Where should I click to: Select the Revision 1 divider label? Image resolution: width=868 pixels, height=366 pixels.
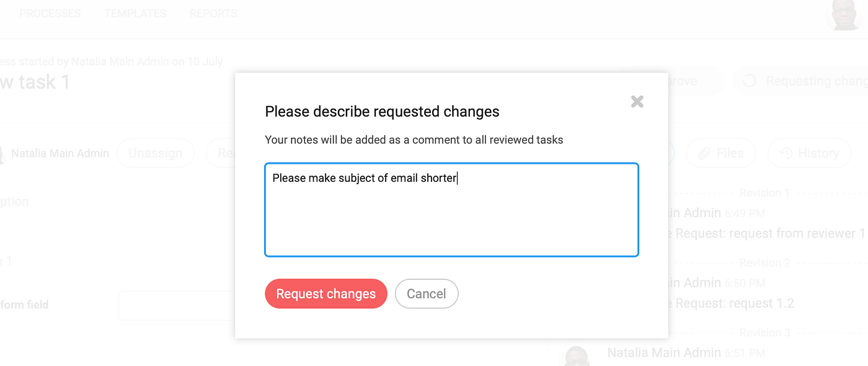[x=764, y=193]
